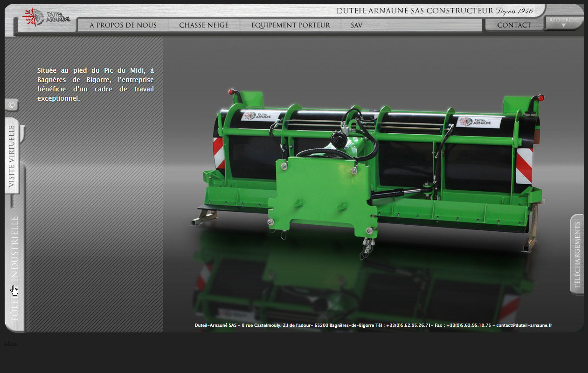Open the A PROPOS DE NOUS menu

tap(123, 25)
